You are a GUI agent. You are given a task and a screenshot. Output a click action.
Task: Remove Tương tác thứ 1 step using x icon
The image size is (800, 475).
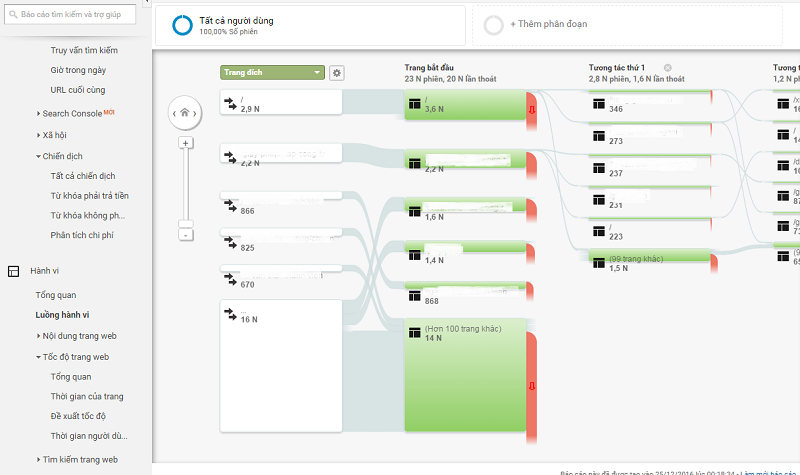coord(668,67)
